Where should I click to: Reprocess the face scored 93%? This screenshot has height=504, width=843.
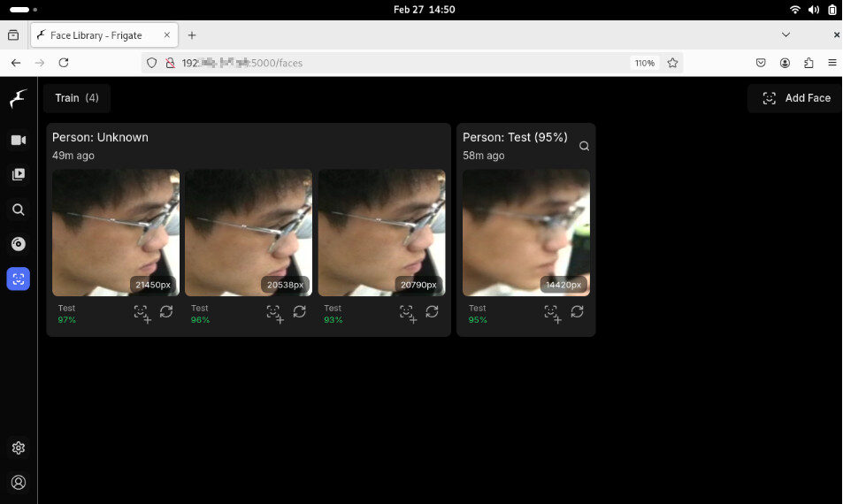point(432,312)
